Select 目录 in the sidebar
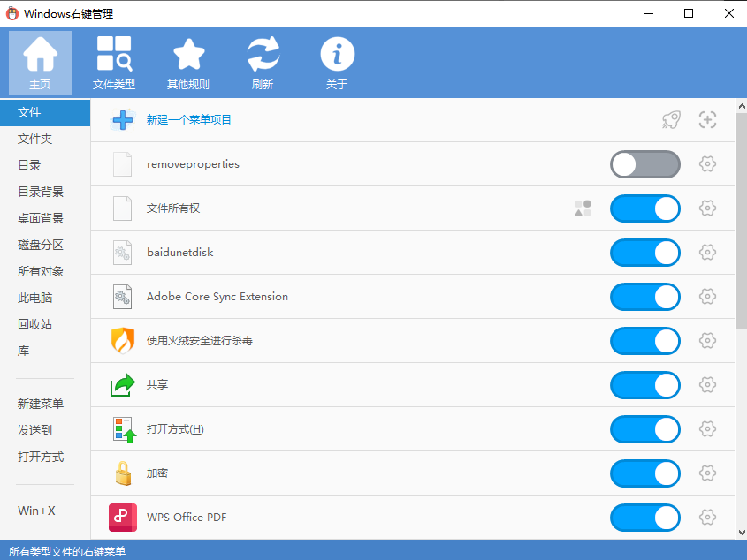Image resolution: width=747 pixels, height=560 pixels. pyautogui.click(x=45, y=165)
